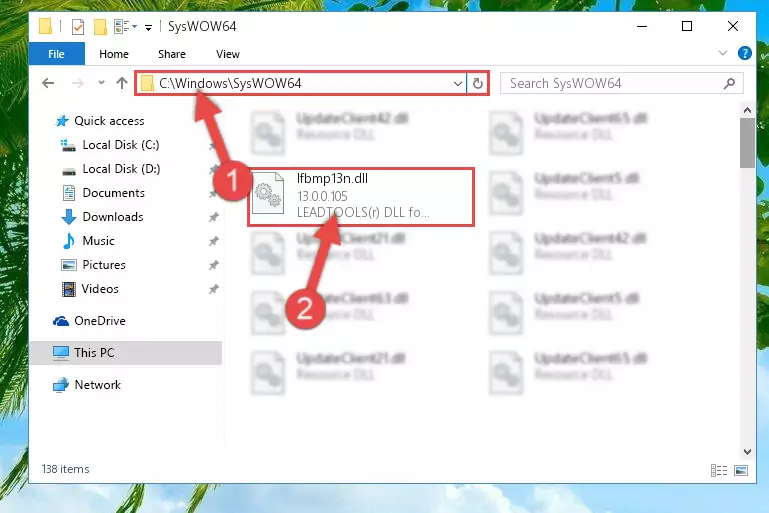769x513 pixels.
Task: Open Local Disk (D:) in sidebar
Action: tap(121, 169)
